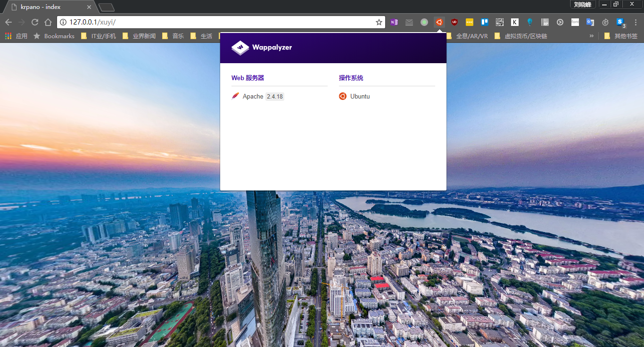Screen dimensions: 644x347
Task: Open the mail checker extension icon
Action: pos(409,22)
